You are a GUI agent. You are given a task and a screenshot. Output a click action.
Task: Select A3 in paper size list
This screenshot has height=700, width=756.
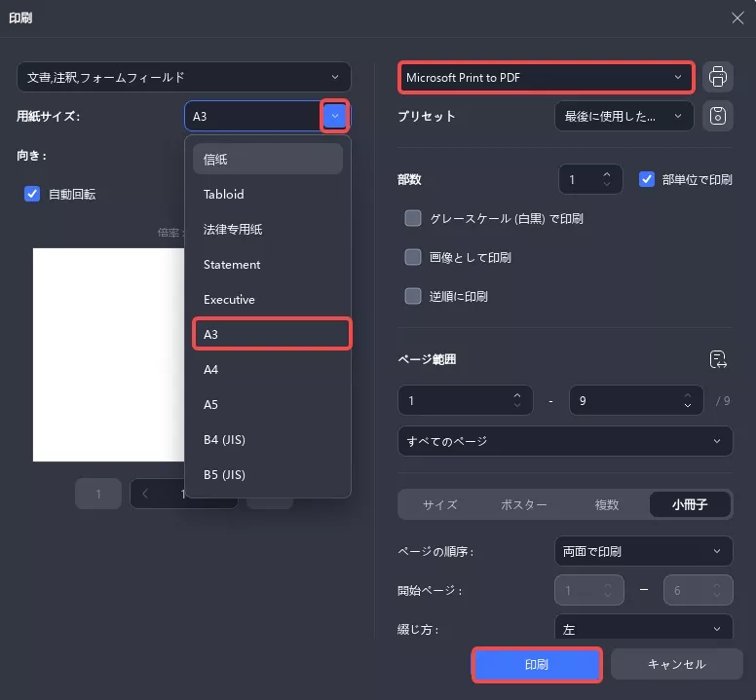[272, 334]
